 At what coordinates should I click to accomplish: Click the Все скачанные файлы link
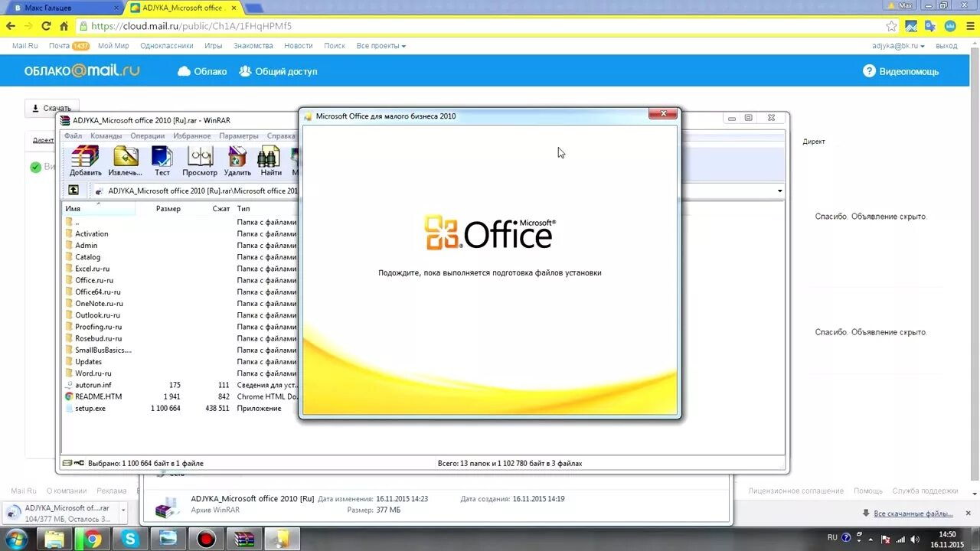[x=913, y=514]
